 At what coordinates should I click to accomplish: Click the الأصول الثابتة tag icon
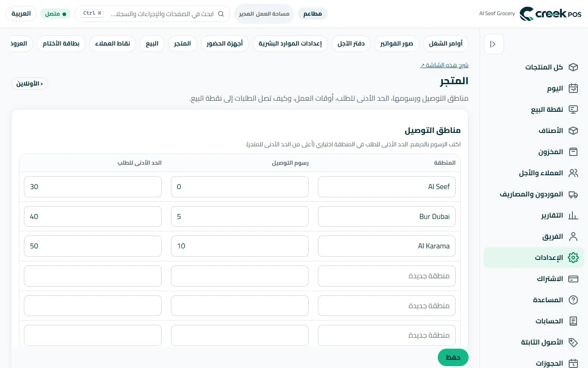[x=573, y=342]
